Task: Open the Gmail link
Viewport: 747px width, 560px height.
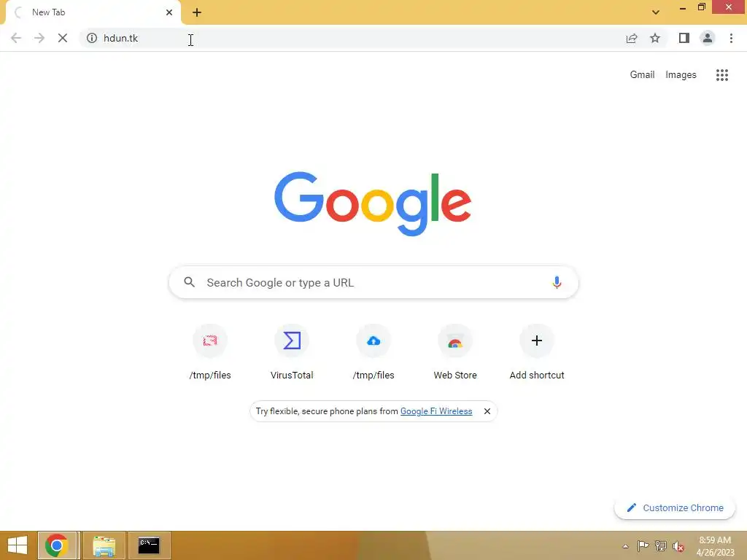Action: point(642,75)
